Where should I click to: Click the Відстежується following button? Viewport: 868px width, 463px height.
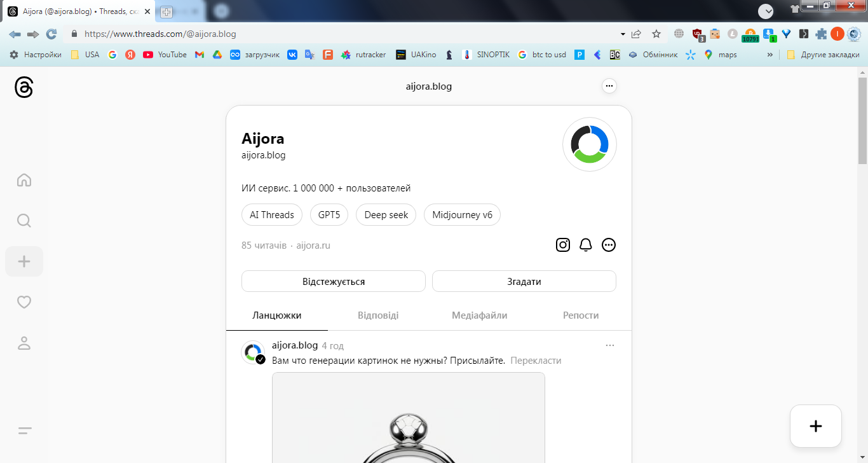(x=334, y=281)
